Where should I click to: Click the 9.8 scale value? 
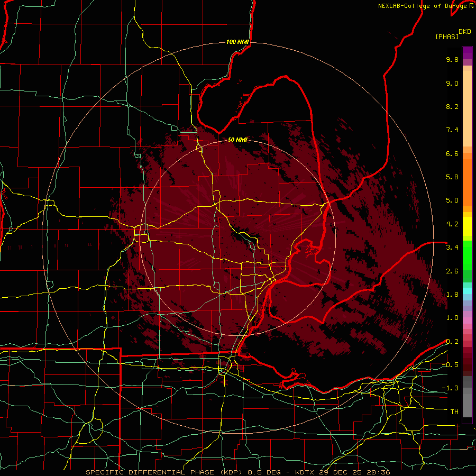click(452, 59)
